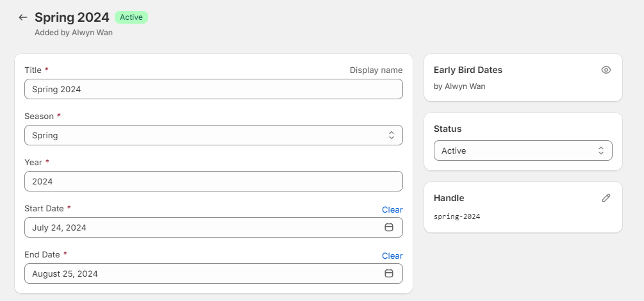Click the Spring 2024 page heading

pyautogui.click(x=72, y=17)
